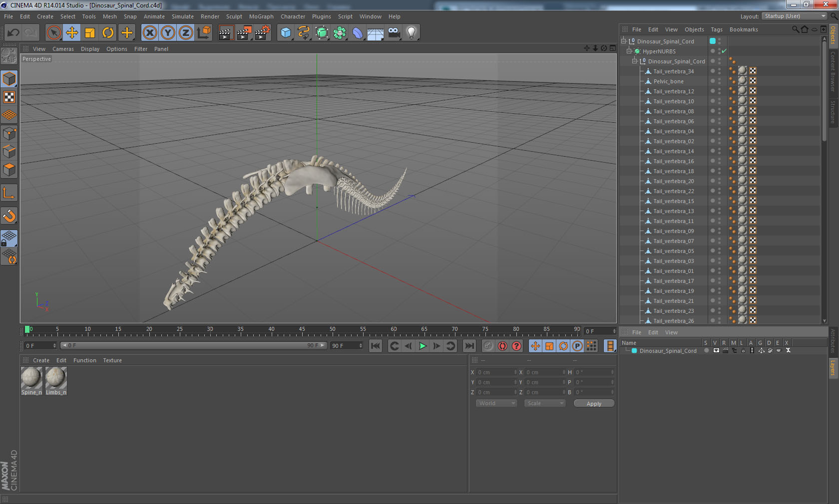Activate the Rotate tool

(108, 33)
